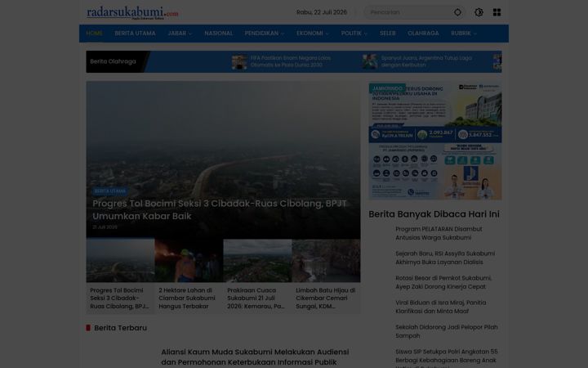Toggle dark mode icon in header
This screenshot has width=588, height=368.
pyautogui.click(x=479, y=12)
